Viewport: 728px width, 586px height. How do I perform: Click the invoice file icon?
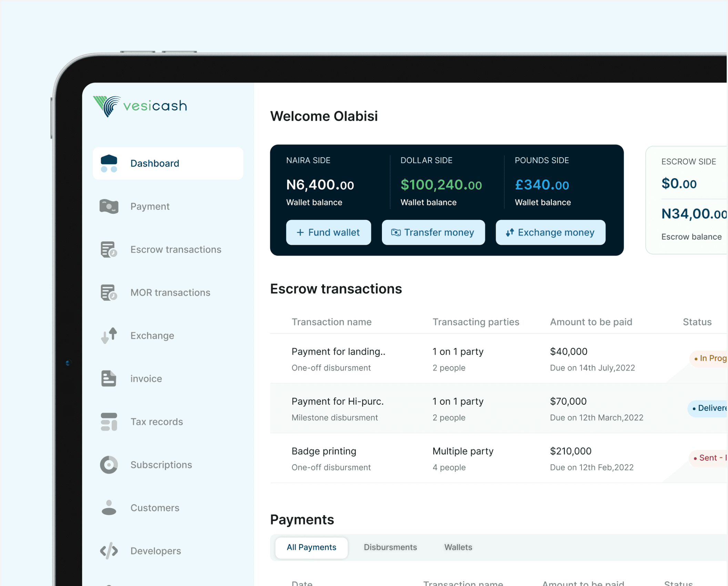tap(109, 378)
